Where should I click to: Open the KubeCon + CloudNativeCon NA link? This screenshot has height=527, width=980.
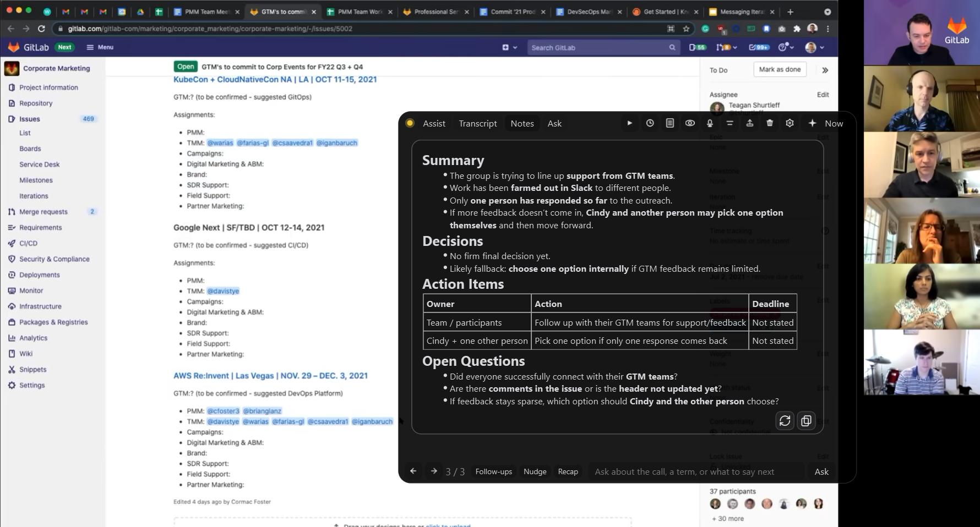[x=275, y=80]
